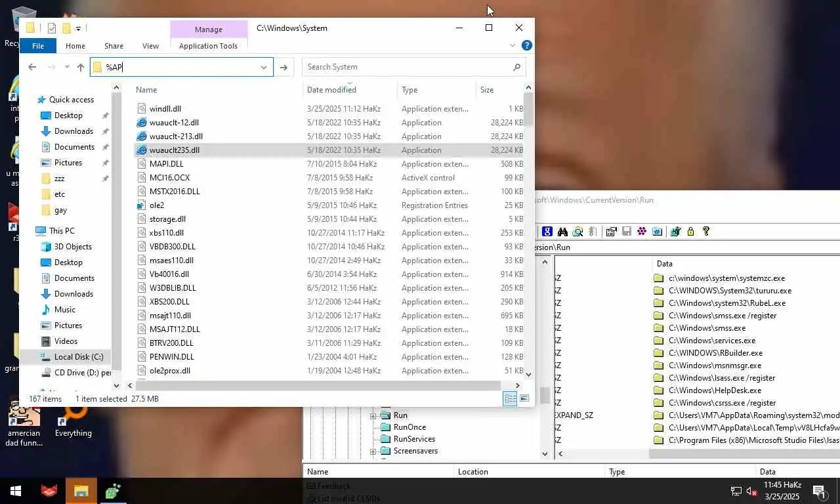The width and height of the screenshot is (840, 504).
Task: Sort files by Date modified column
Action: pyautogui.click(x=350, y=89)
